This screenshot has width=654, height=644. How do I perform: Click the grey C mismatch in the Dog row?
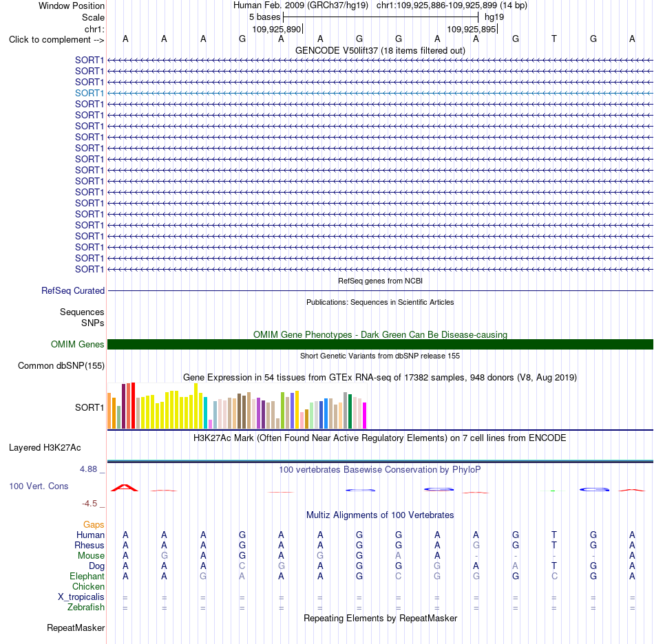[x=242, y=566]
